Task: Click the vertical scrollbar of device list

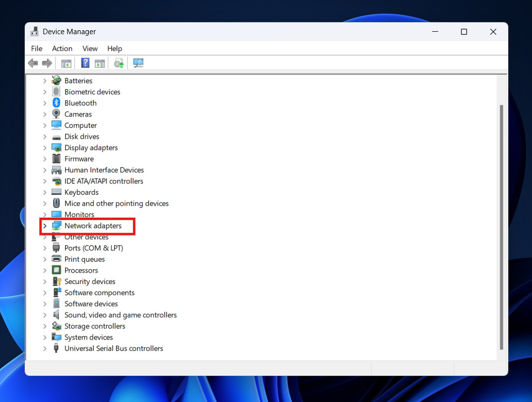Action: tap(501, 223)
